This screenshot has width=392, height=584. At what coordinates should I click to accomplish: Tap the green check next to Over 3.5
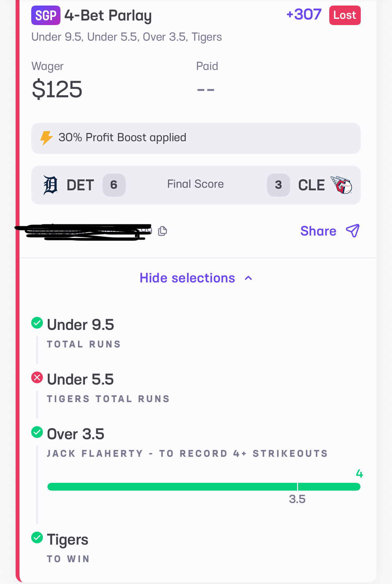[37, 432]
